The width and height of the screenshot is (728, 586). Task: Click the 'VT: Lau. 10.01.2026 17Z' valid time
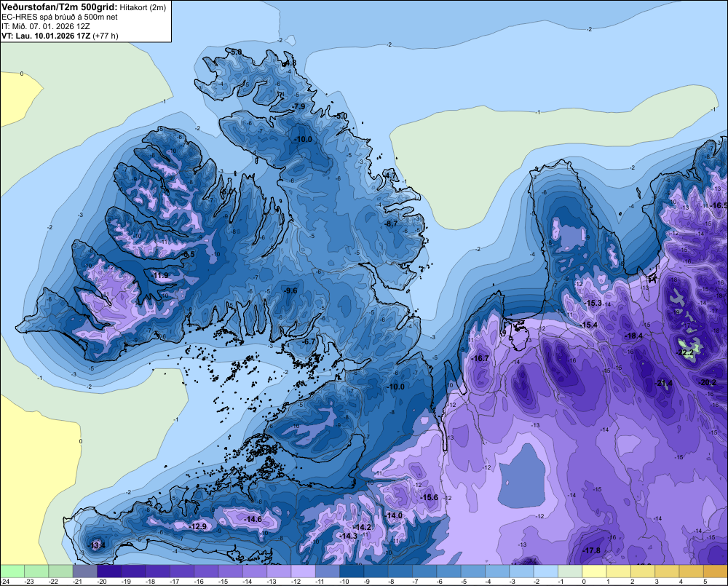click(x=46, y=36)
